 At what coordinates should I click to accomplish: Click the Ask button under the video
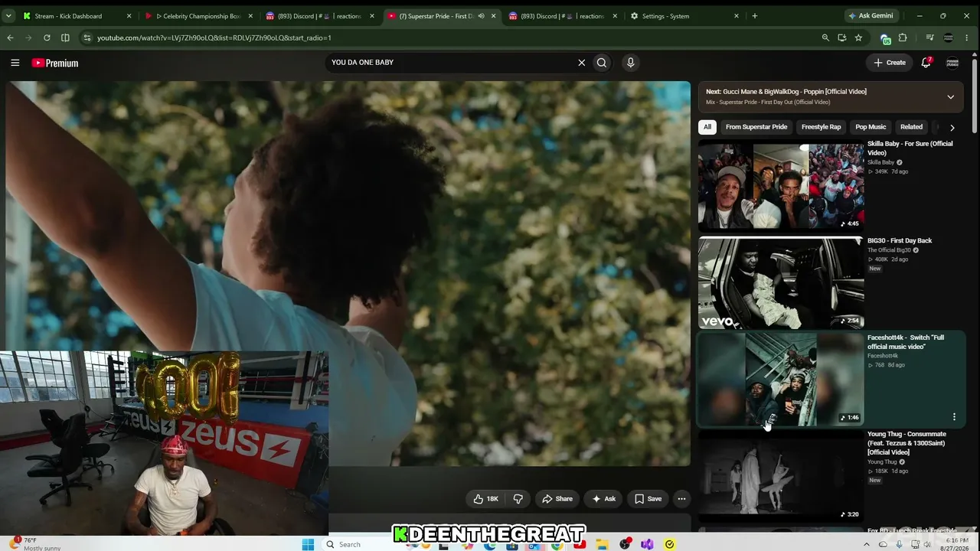click(x=603, y=499)
